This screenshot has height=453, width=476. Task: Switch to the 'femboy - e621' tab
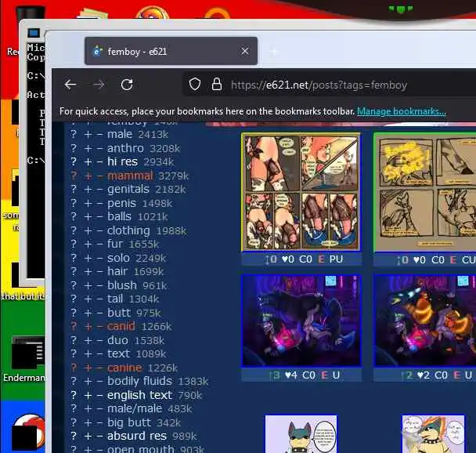coord(171,51)
